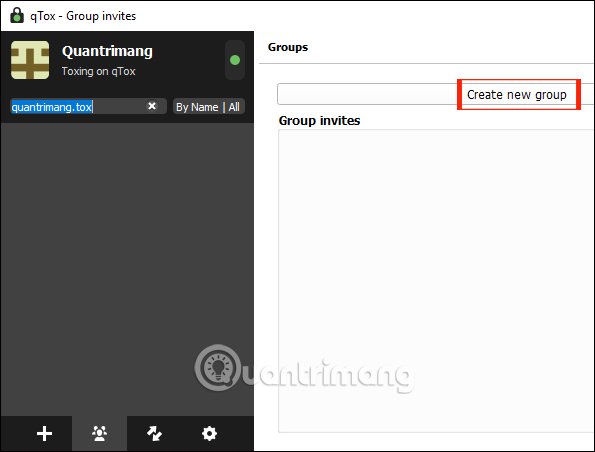595x452 pixels.
Task: Click the Quantrimang profile avatar
Action: (x=30, y=60)
